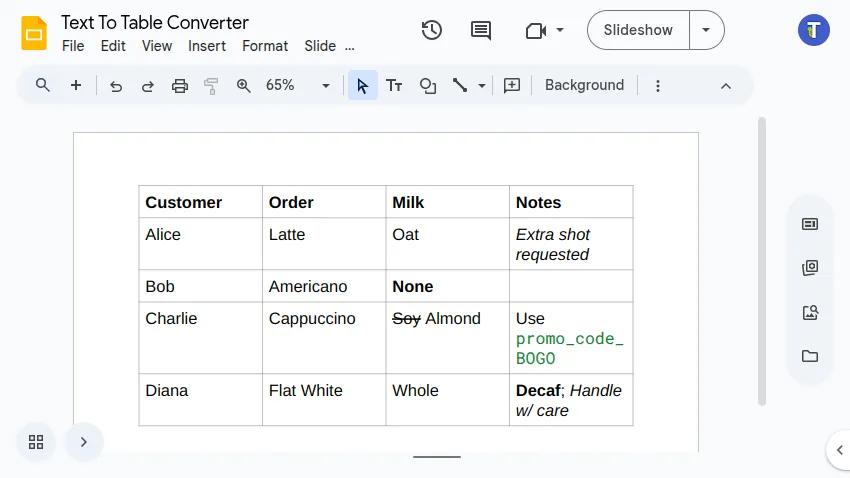Click the Paint format roller icon
The height and width of the screenshot is (478, 850).
(x=211, y=86)
